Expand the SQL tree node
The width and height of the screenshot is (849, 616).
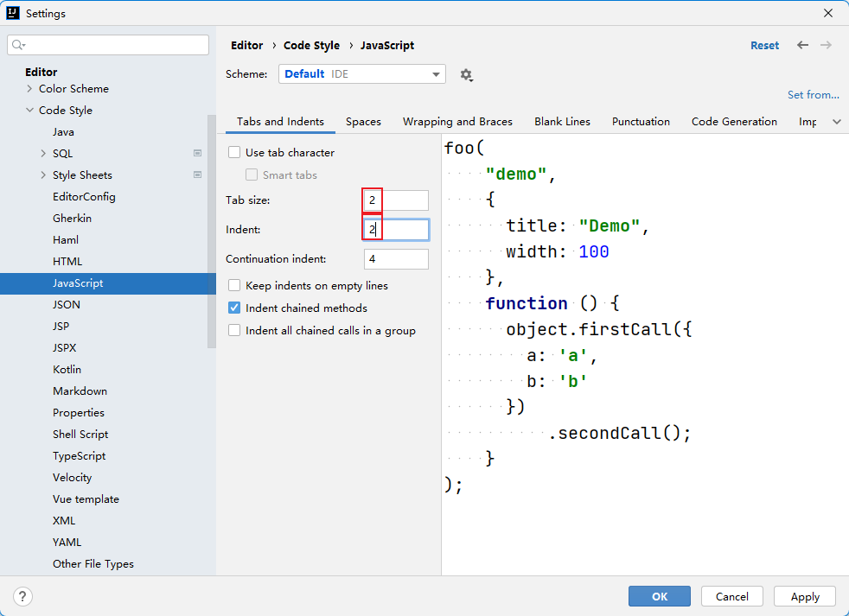tap(43, 153)
